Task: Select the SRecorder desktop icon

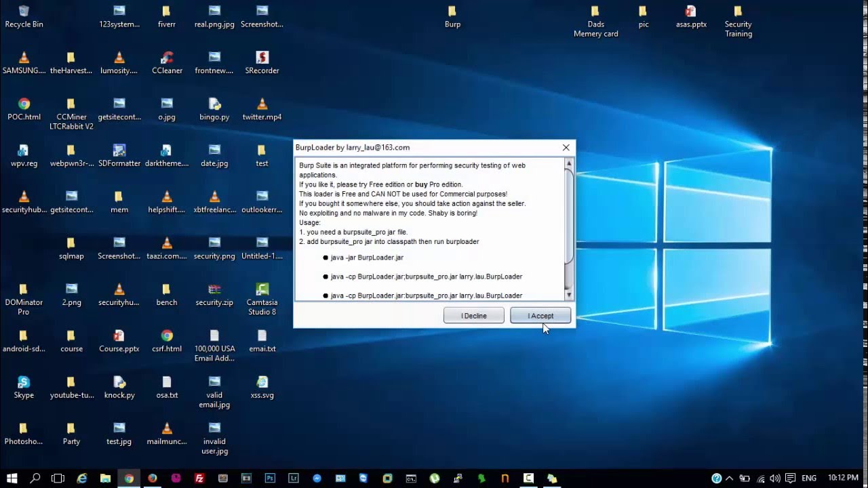Action: click(262, 63)
